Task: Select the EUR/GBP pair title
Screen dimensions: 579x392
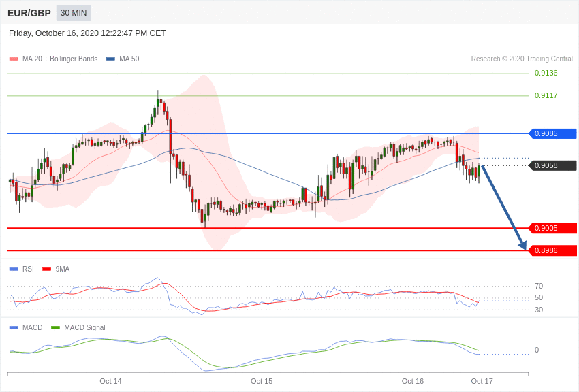Action: tap(29, 14)
